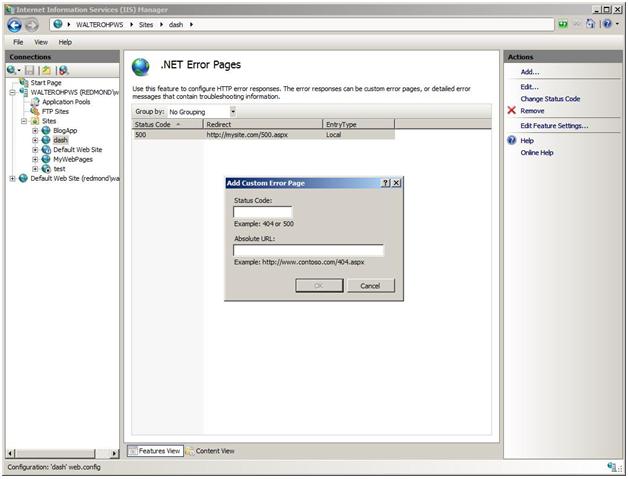Select the WALTEROHPWS server node
Screen dimensions: 628x479
tap(74, 92)
